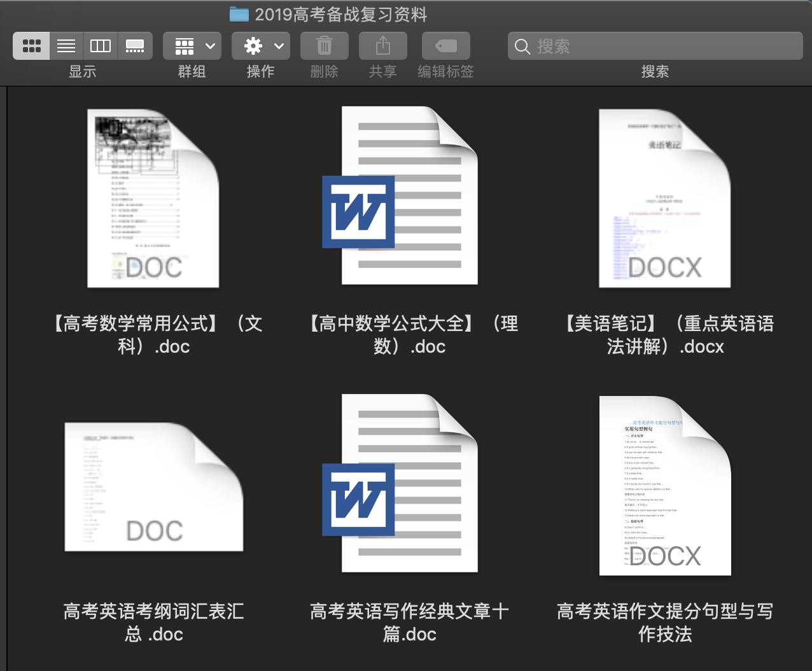Screen dimensions: 812x671
Task: Select the 【美语笔记】 docx thumbnail
Action: [x=664, y=197]
